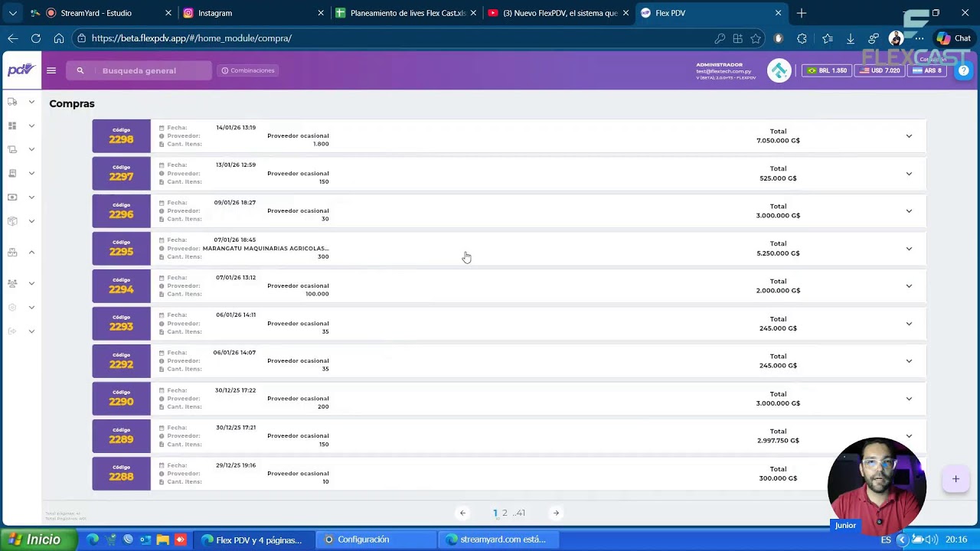Open Copilot Chat in browser

(954, 38)
